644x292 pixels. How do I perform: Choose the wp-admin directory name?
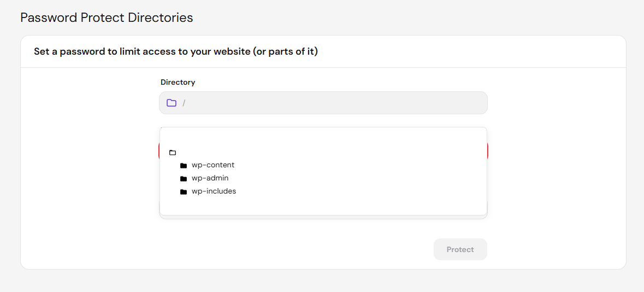point(210,178)
